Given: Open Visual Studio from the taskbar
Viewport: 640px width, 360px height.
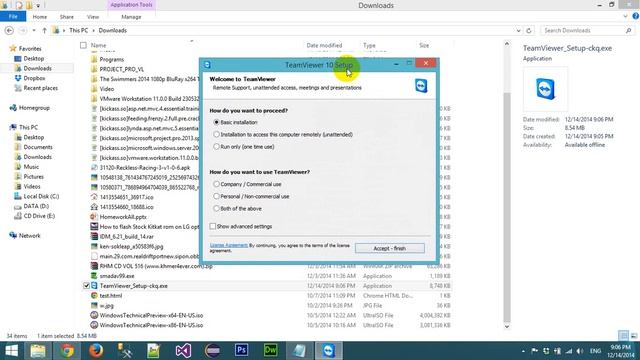Looking at the screenshot, I should 183,351.
